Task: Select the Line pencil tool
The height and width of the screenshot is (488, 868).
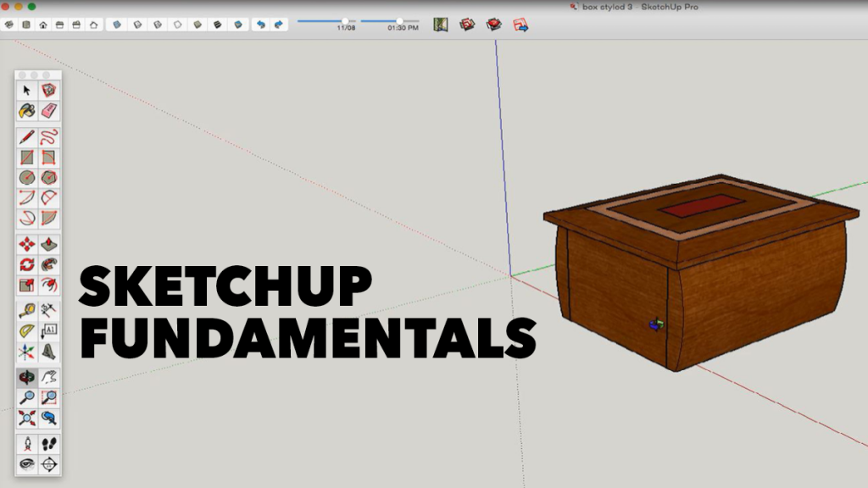Action: click(x=26, y=136)
